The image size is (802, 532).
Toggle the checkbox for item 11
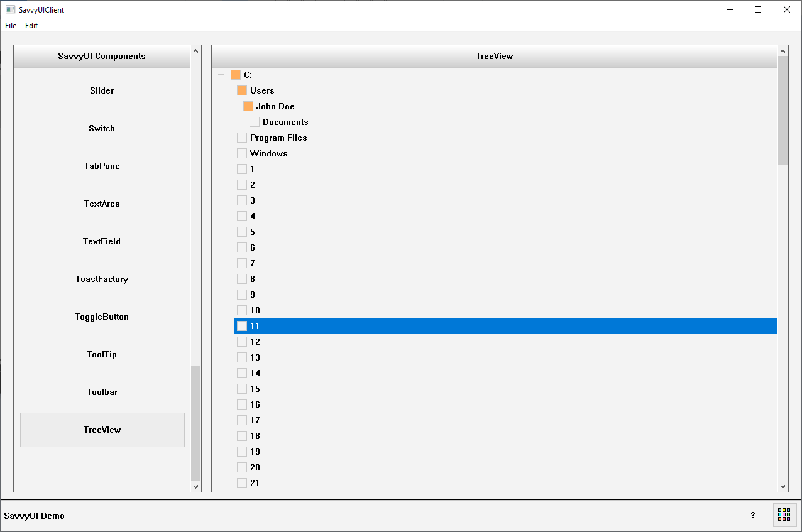click(242, 326)
